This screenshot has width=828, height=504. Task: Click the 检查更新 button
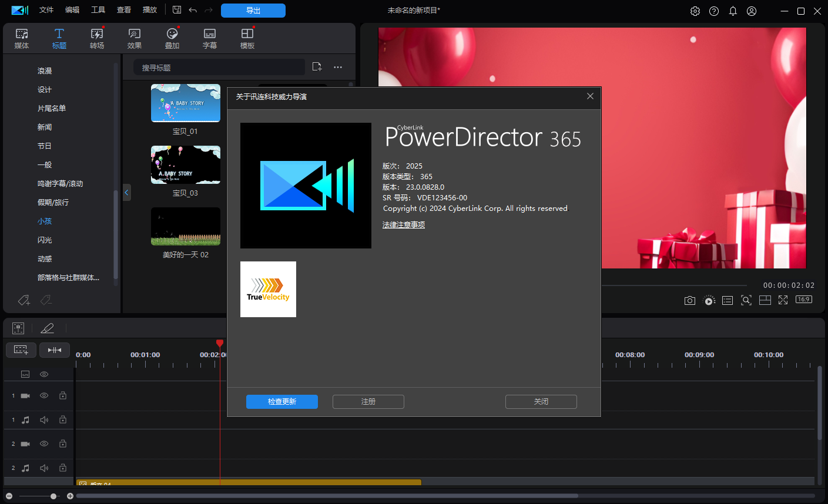pyautogui.click(x=282, y=402)
